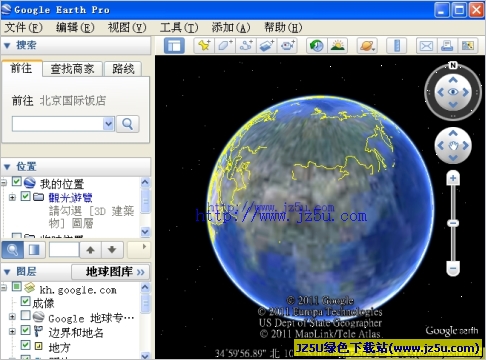Click the look joystick eye center
This screenshot has height=360, width=486.
(x=453, y=92)
